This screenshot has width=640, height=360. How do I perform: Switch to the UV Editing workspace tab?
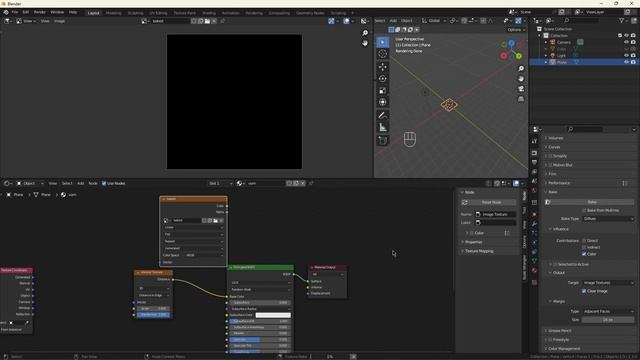pyautogui.click(x=158, y=13)
